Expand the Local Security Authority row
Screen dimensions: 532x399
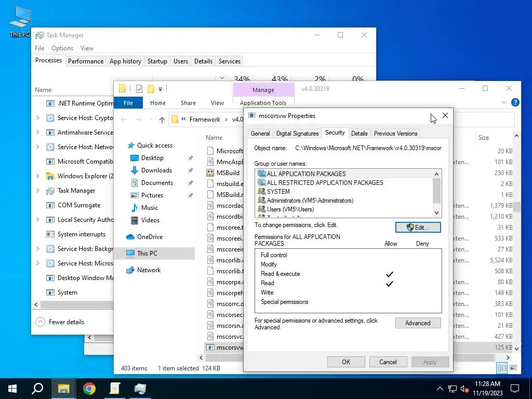(37, 220)
